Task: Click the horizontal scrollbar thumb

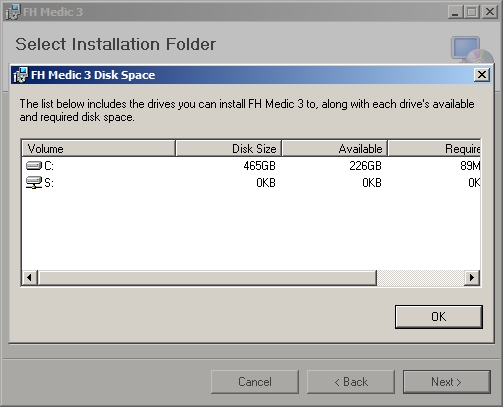Action: click(x=207, y=278)
